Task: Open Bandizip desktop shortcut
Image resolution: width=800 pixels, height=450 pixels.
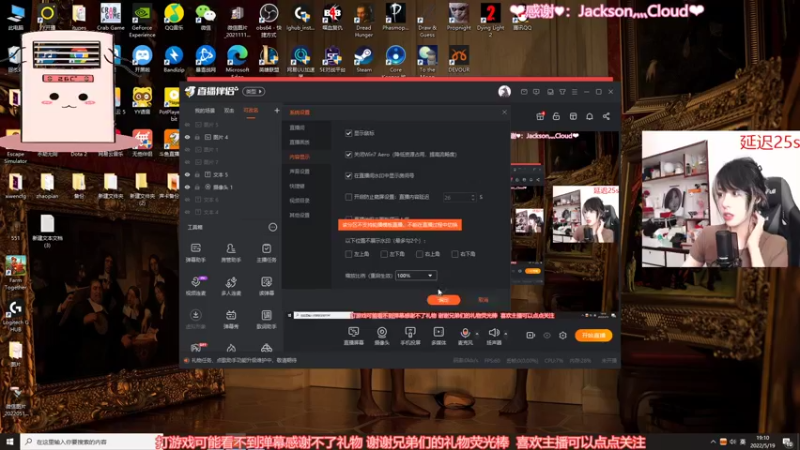Action: click(x=173, y=59)
